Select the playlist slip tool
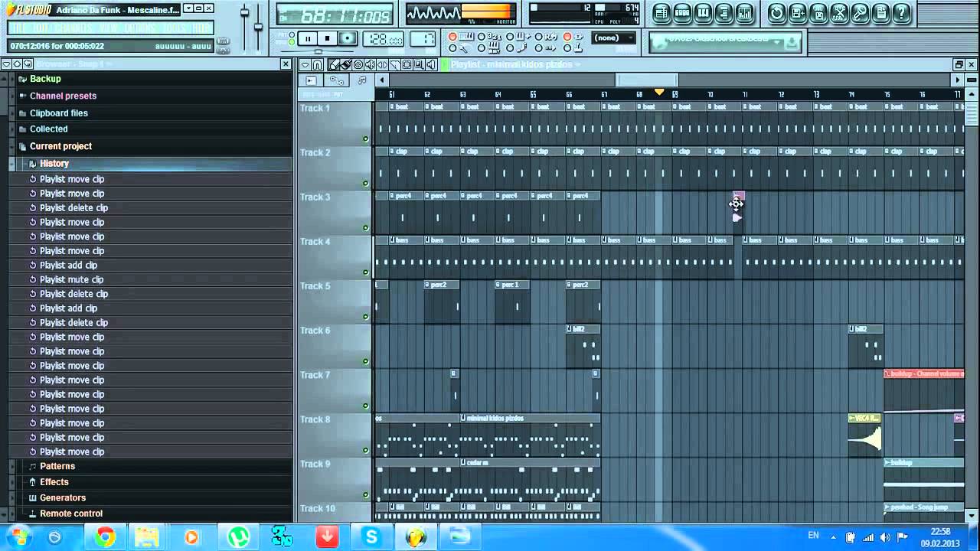This screenshot has height=551, width=980. pyautogui.click(x=383, y=65)
